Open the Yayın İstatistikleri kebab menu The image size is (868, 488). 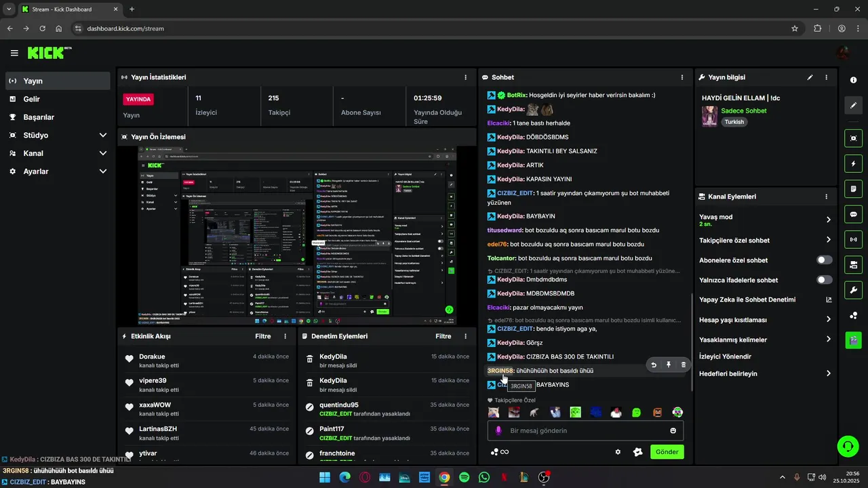465,77
